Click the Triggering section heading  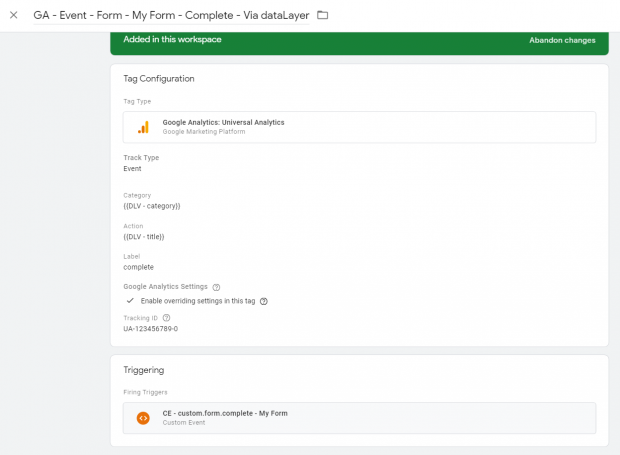(x=143, y=369)
